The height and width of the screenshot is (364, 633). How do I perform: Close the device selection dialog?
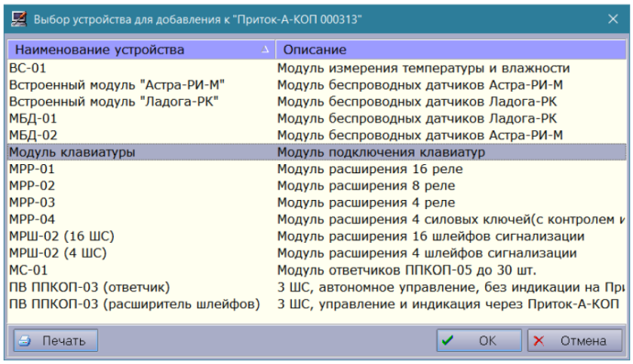pos(613,19)
